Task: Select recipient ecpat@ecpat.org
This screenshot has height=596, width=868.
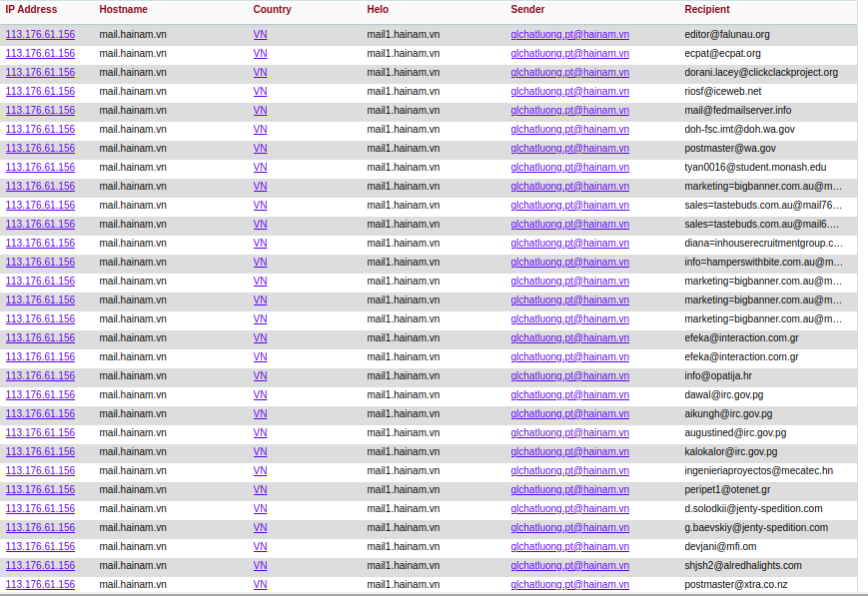Action: pyautogui.click(x=722, y=54)
